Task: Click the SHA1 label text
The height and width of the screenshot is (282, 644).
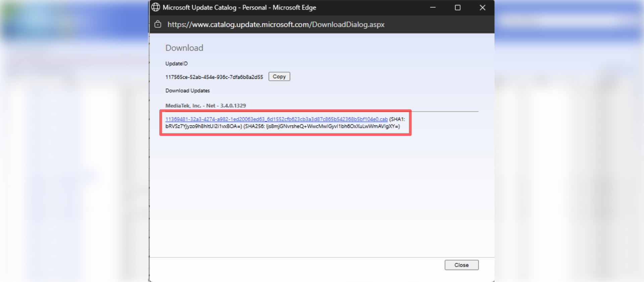Action: (x=397, y=119)
